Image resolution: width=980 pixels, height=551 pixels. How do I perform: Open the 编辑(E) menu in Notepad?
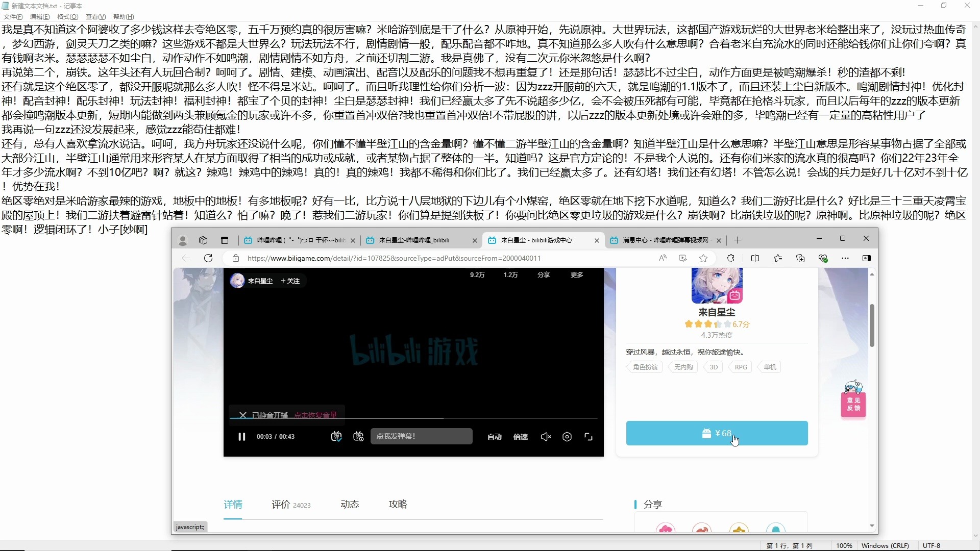tap(40, 17)
